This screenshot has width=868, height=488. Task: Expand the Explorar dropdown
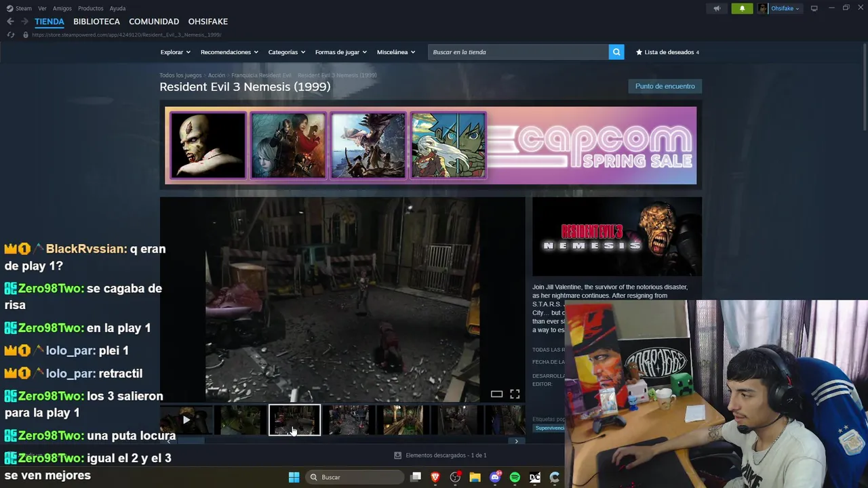[175, 52]
